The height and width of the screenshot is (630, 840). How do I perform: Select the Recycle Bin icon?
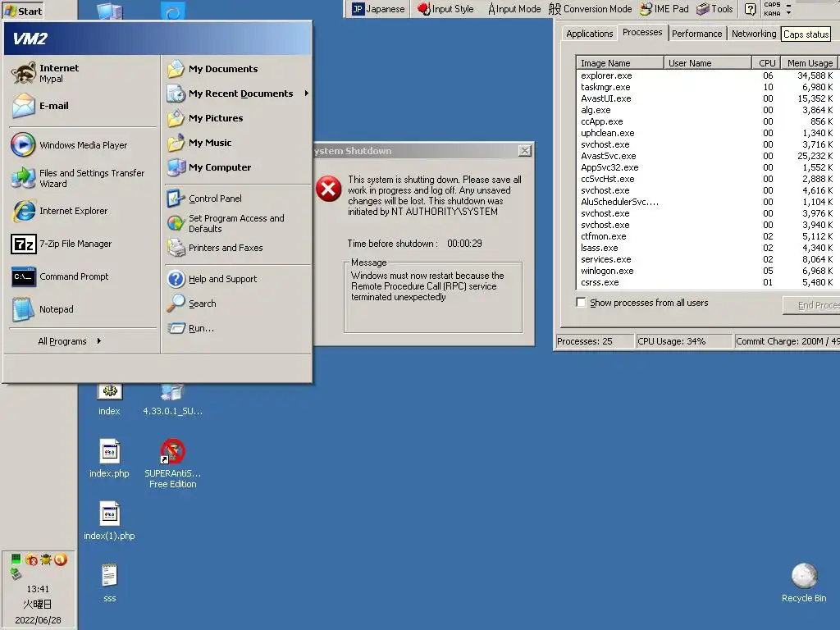point(804,583)
